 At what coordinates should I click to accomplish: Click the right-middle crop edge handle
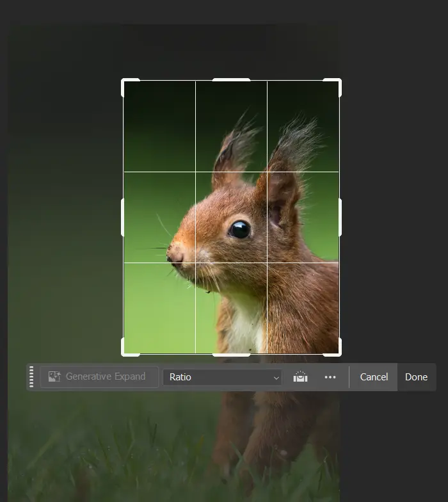pyautogui.click(x=340, y=217)
